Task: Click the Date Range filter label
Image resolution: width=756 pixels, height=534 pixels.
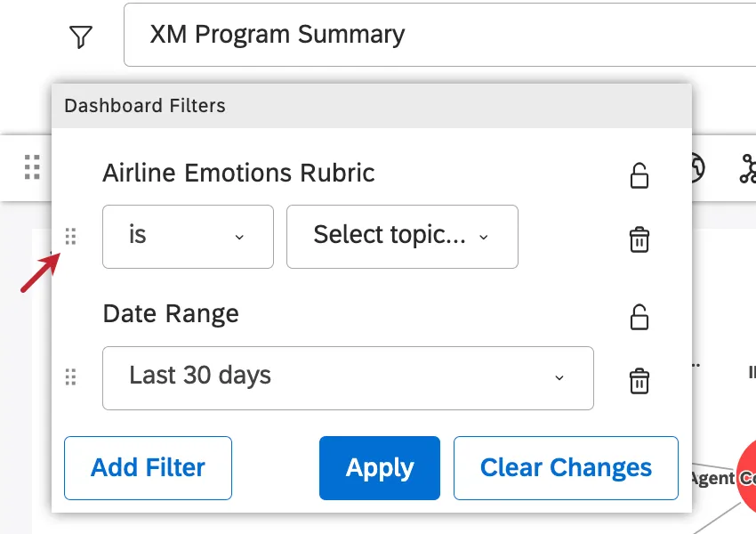Action: pos(171,313)
